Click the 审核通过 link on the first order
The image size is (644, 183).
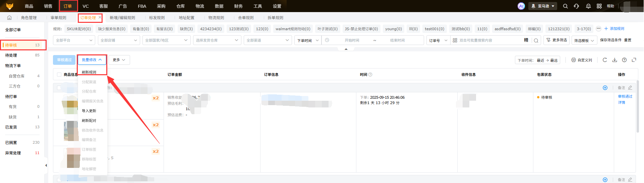coord(625,96)
